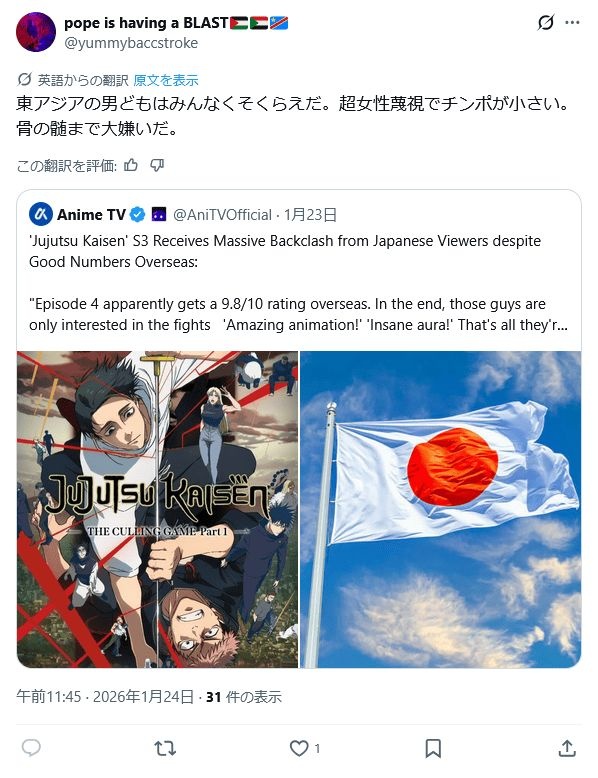The image size is (598, 778).
Task: Open the three-dot more options menu
Action: [x=572, y=22]
